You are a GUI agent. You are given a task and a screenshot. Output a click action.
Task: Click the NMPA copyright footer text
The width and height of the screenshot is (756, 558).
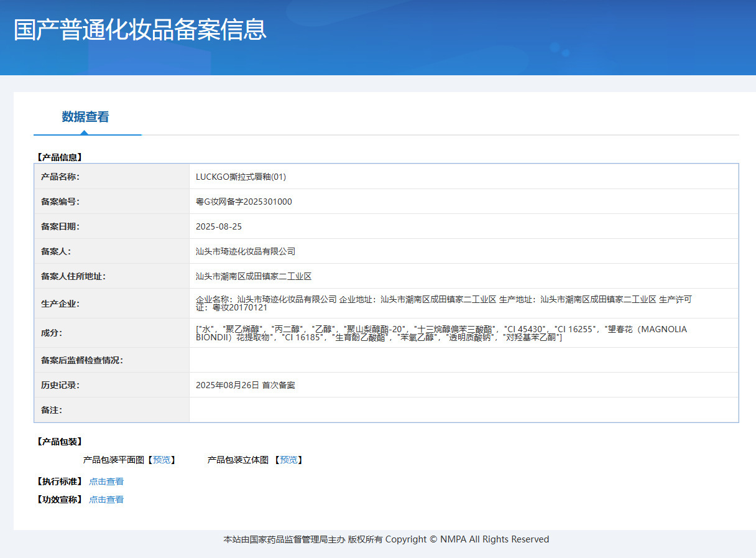[386, 539]
